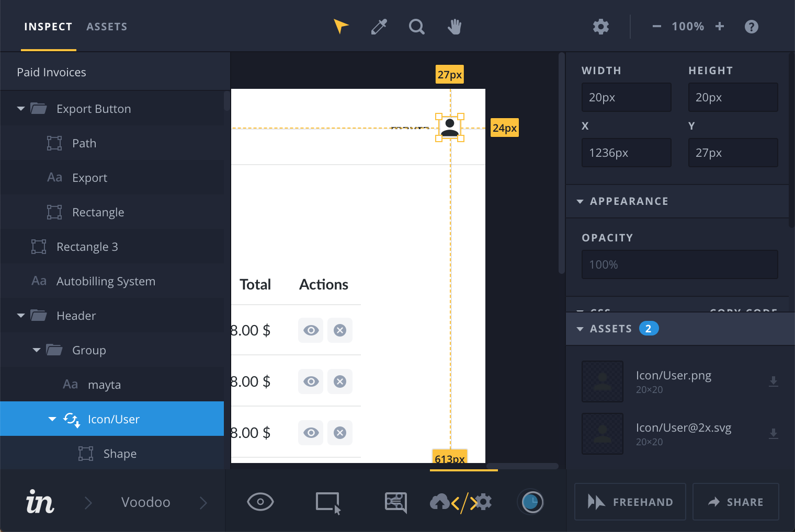Download the Icon/User.png asset
The image size is (795, 532).
[774, 381]
